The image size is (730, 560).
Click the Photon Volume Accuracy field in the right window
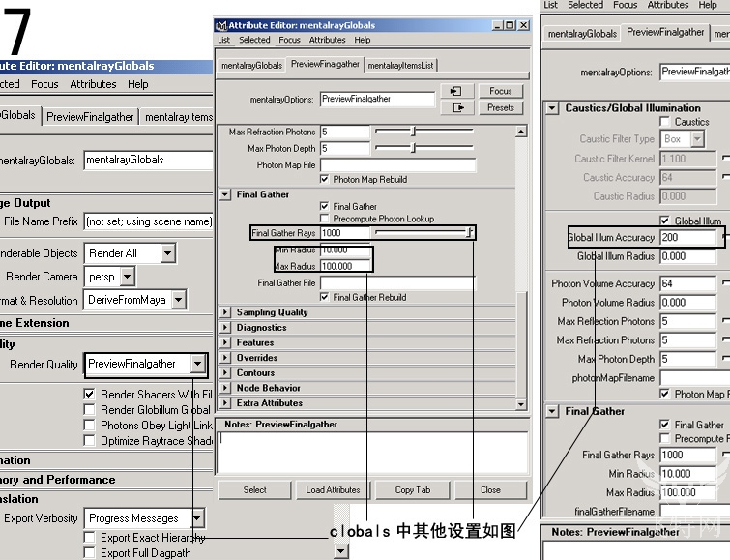pyautogui.click(x=688, y=283)
